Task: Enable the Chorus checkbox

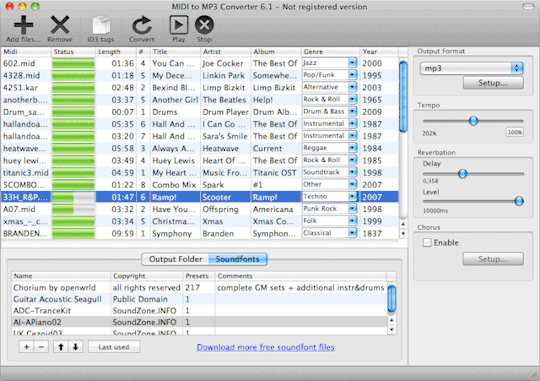Action: [x=427, y=243]
